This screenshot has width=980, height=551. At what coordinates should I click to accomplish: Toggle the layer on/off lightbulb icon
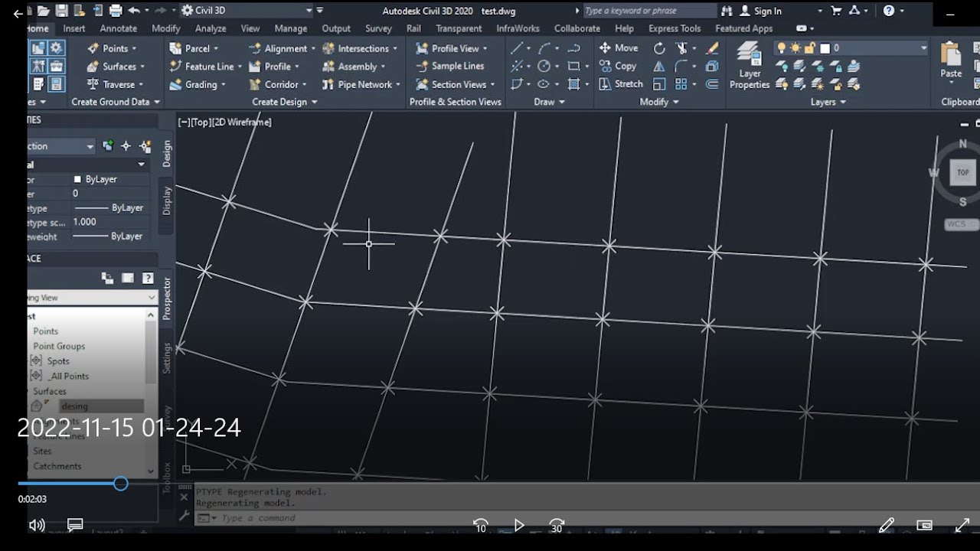coord(782,47)
